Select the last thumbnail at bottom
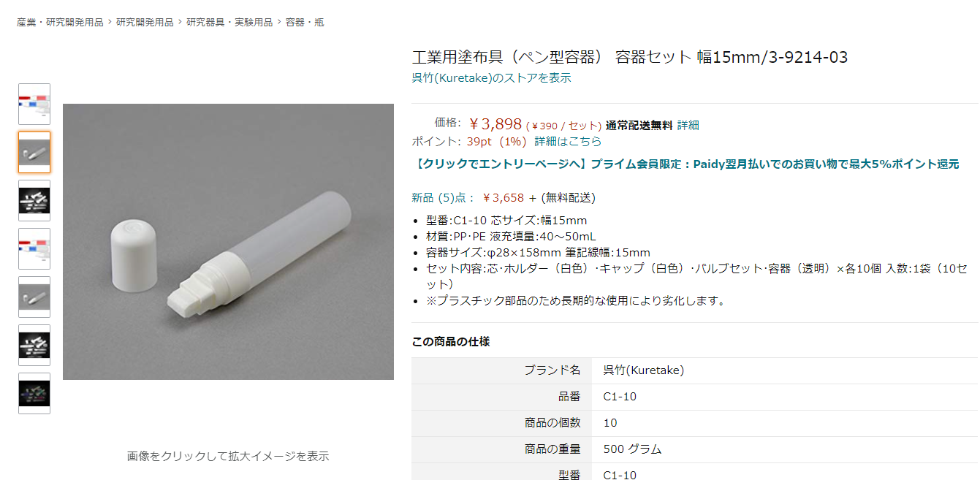This screenshot has width=980, height=480. tap(34, 394)
